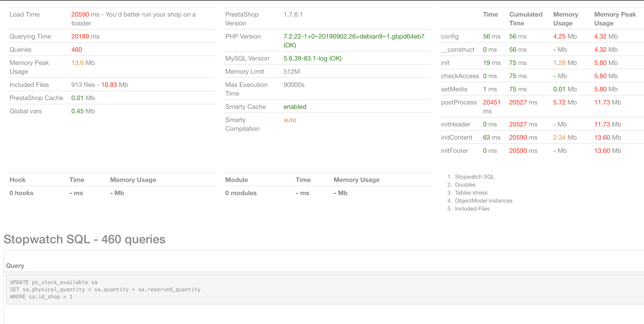Screen dimensions: 644x324
Task: Select the PHP Version value text
Action: [354, 37]
